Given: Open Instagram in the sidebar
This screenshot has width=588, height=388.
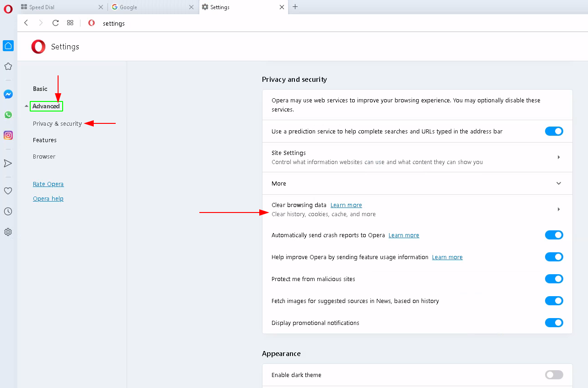Looking at the screenshot, I should pyautogui.click(x=8, y=135).
